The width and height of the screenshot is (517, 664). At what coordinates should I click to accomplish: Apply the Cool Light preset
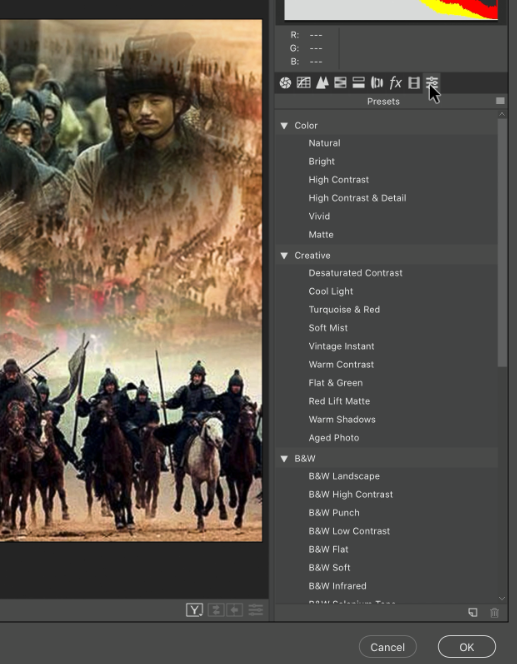pos(331,291)
